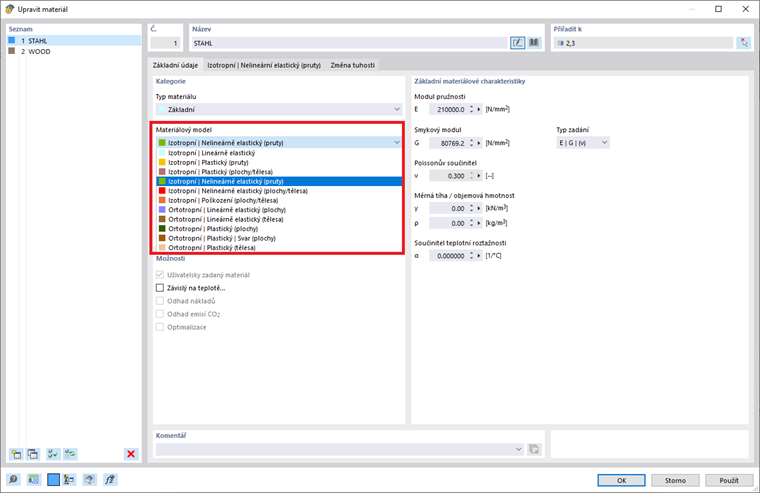
Task: Click the blue solid icon before 2,3
Action: coord(560,43)
